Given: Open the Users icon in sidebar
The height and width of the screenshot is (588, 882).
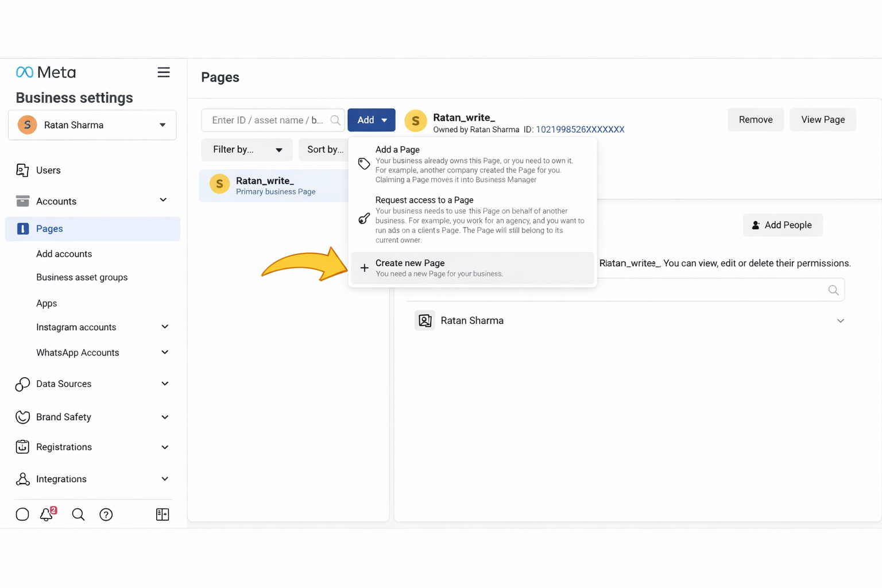Looking at the screenshot, I should [22, 170].
